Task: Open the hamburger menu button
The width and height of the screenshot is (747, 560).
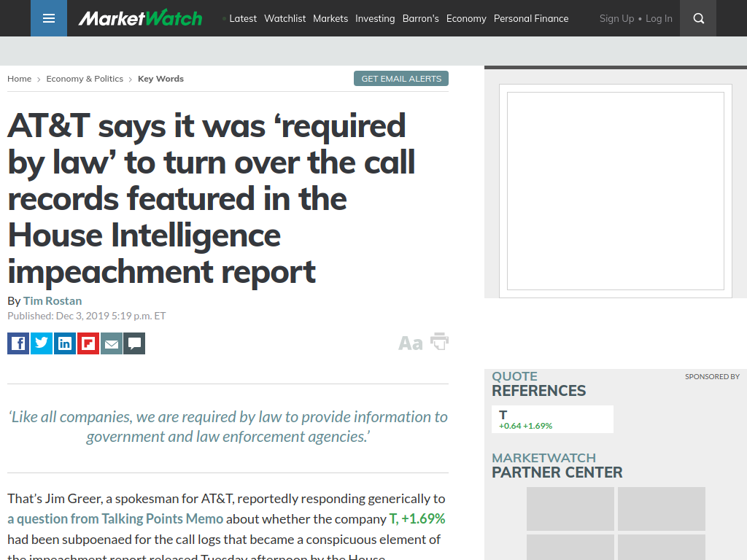Action: [x=49, y=18]
